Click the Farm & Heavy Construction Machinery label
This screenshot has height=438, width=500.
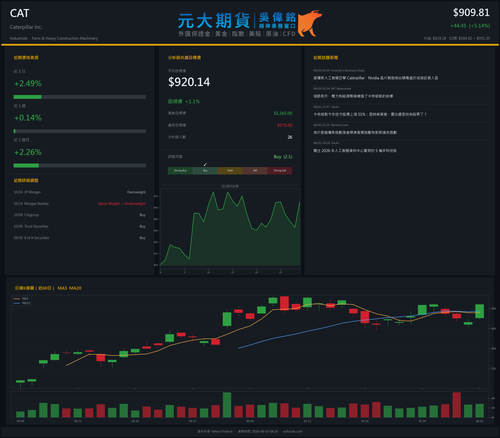pyautogui.click(x=65, y=38)
